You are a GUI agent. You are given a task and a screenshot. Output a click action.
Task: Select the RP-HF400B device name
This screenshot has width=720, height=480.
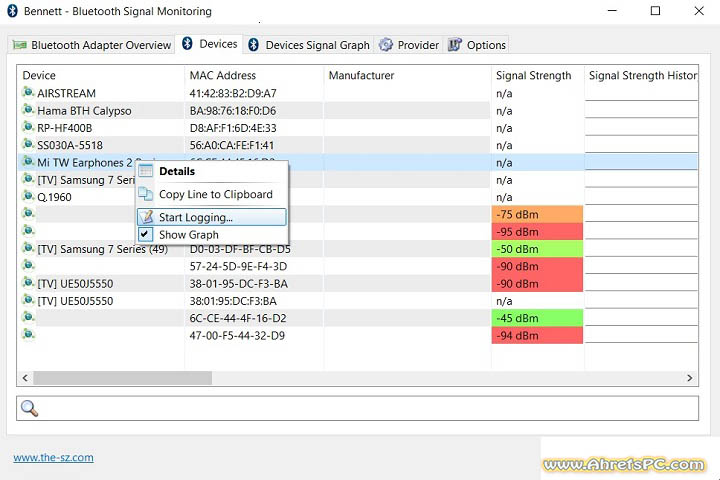65,128
